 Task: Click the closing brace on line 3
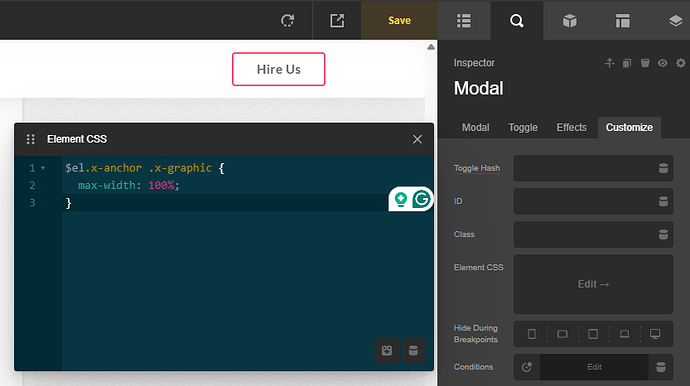68,203
